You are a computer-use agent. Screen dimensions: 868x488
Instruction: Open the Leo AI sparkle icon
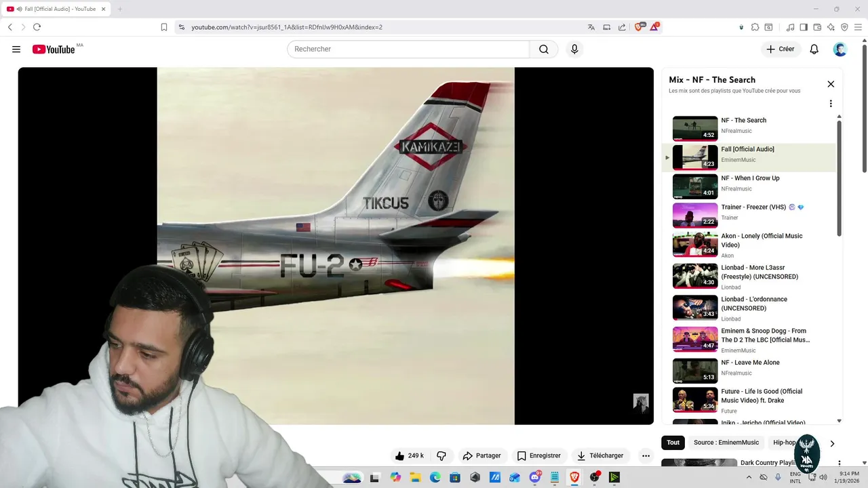831,27
